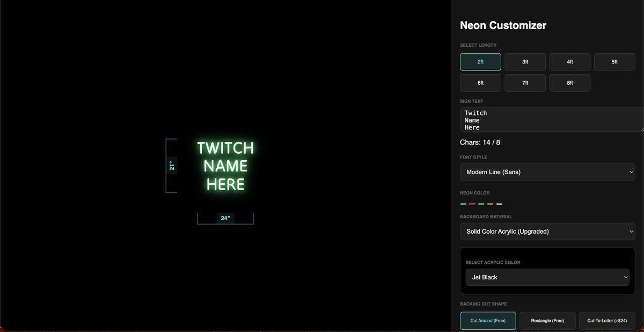Click the Chars: 14 / 8 counter
The image size is (644, 332).
(480, 142)
